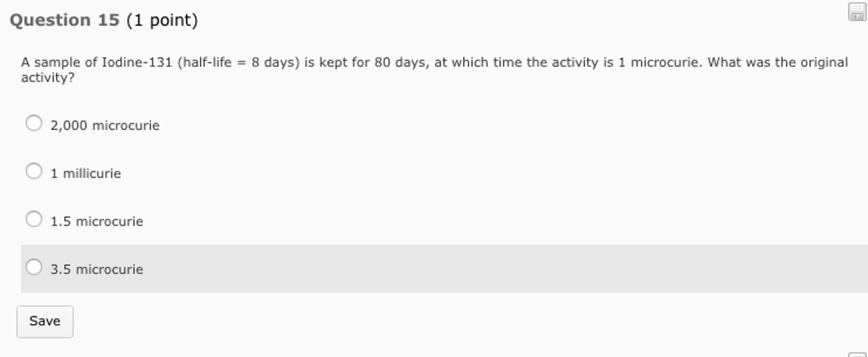Click the Save button below the answers
This screenshot has height=357, width=868.
(45, 321)
